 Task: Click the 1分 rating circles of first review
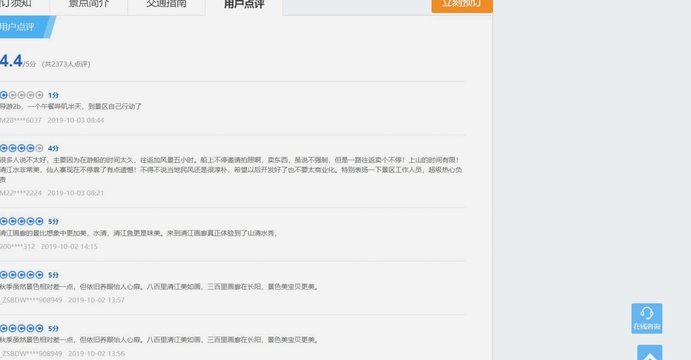[x=22, y=95]
